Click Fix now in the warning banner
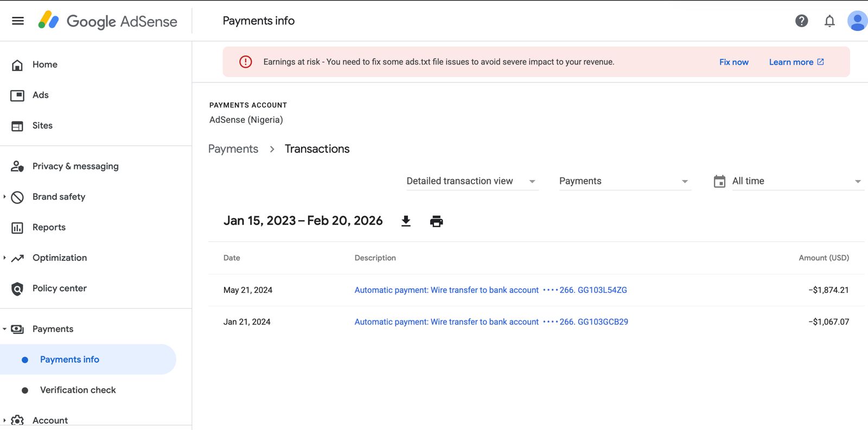 pyautogui.click(x=733, y=62)
